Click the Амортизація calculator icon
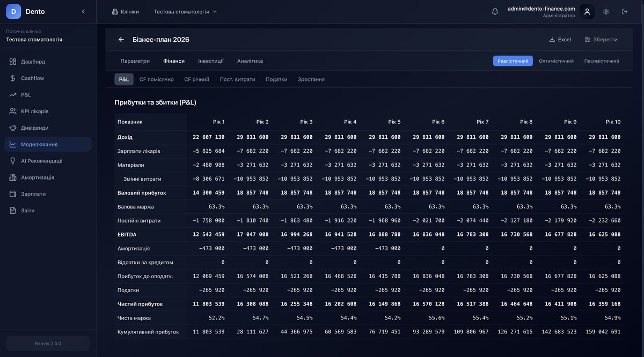Viewport: 644px width, 357px height. click(x=12, y=176)
